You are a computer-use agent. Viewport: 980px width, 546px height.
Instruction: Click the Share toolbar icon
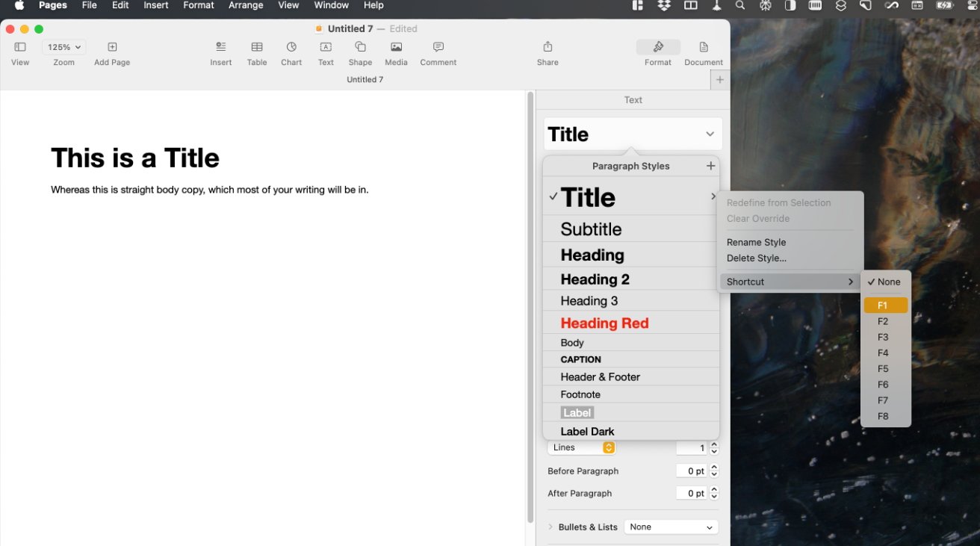point(548,47)
